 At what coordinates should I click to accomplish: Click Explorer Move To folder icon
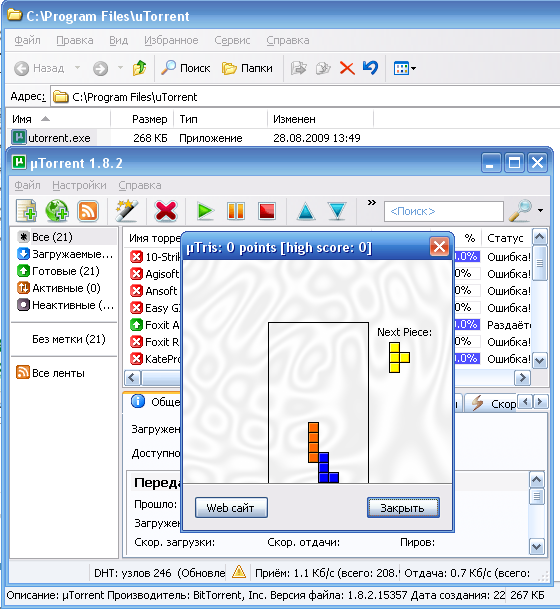pos(298,68)
